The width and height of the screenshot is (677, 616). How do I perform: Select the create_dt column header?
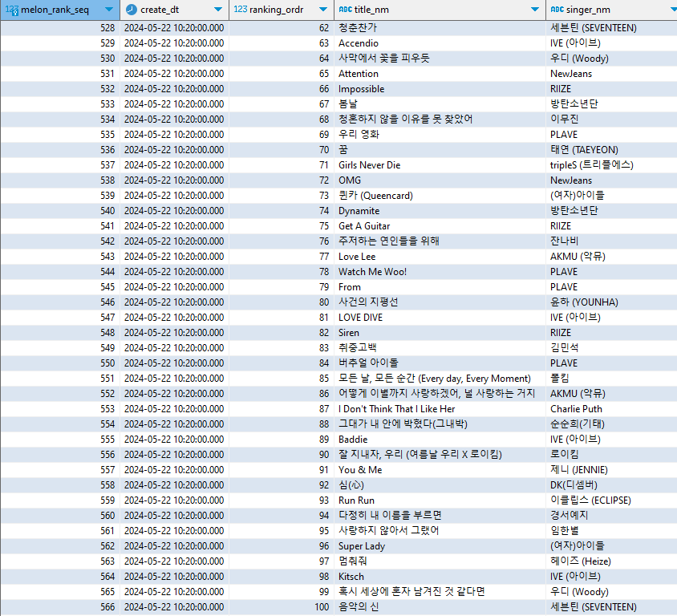pos(174,10)
